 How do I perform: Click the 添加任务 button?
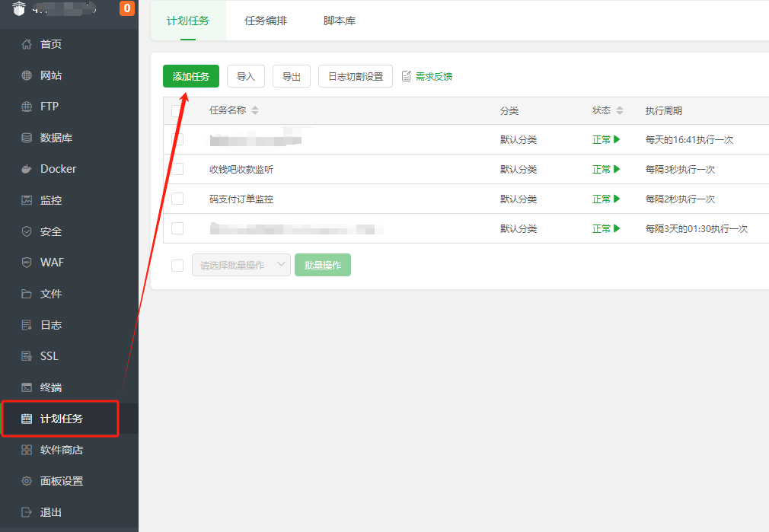click(x=191, y=77)
